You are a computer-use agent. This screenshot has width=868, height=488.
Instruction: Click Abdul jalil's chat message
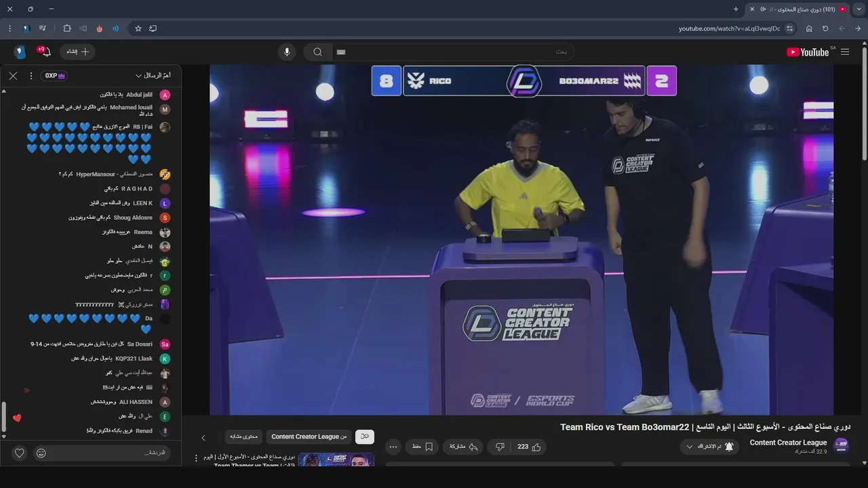[x=126, y=94]
